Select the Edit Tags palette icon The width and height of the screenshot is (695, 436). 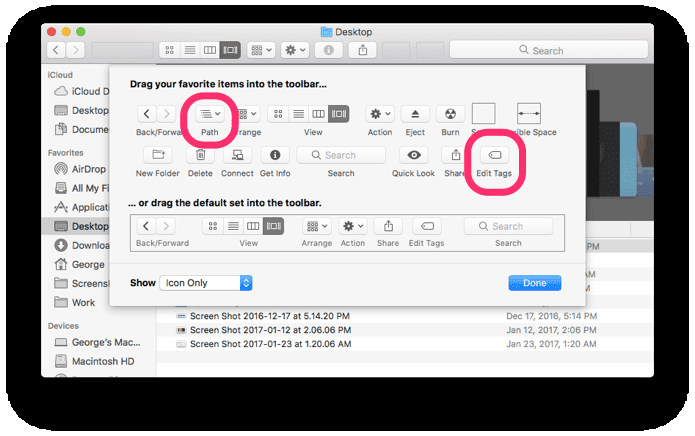(494, 155)
